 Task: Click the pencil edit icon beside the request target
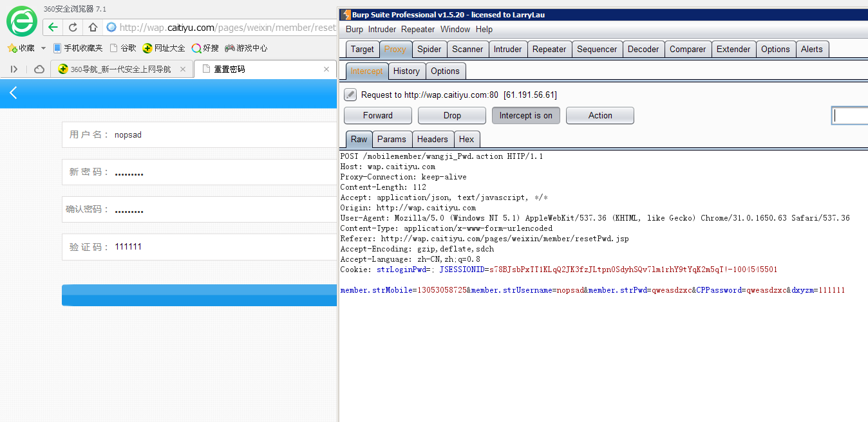pos(350,95)
